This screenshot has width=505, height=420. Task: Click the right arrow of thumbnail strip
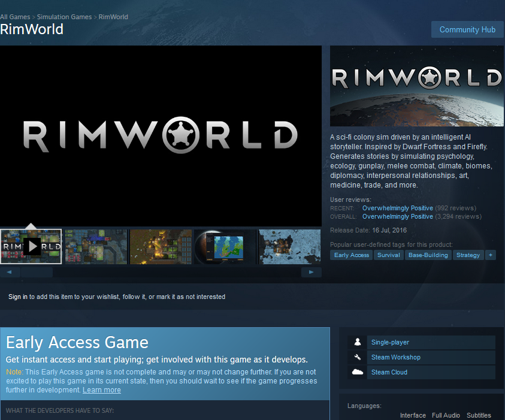click(x=311, y=272)
